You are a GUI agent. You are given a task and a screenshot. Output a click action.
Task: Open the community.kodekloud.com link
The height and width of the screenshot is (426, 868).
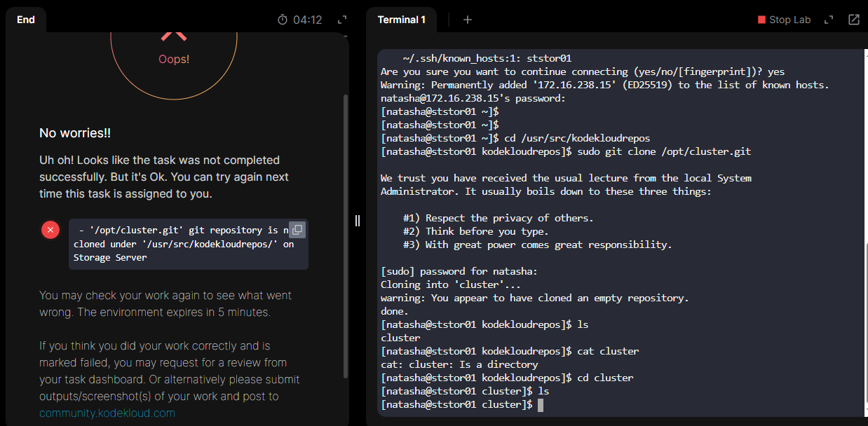tap(107, 413)
